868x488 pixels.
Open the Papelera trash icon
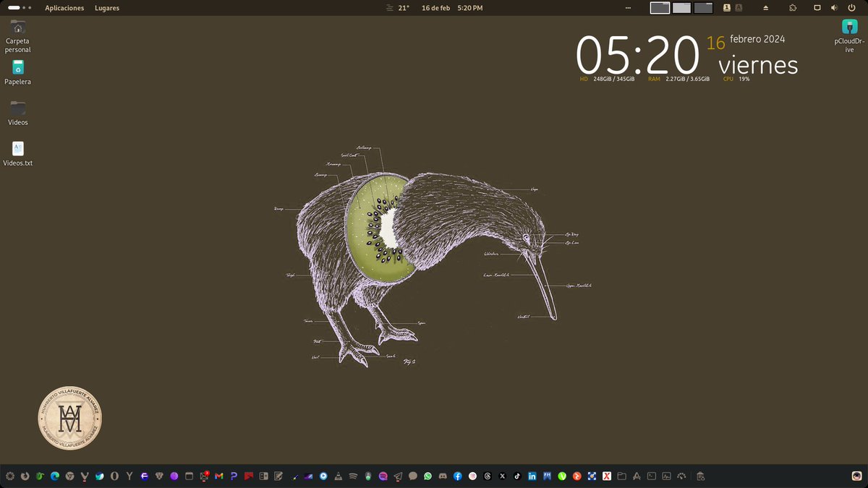coord(18,73)
